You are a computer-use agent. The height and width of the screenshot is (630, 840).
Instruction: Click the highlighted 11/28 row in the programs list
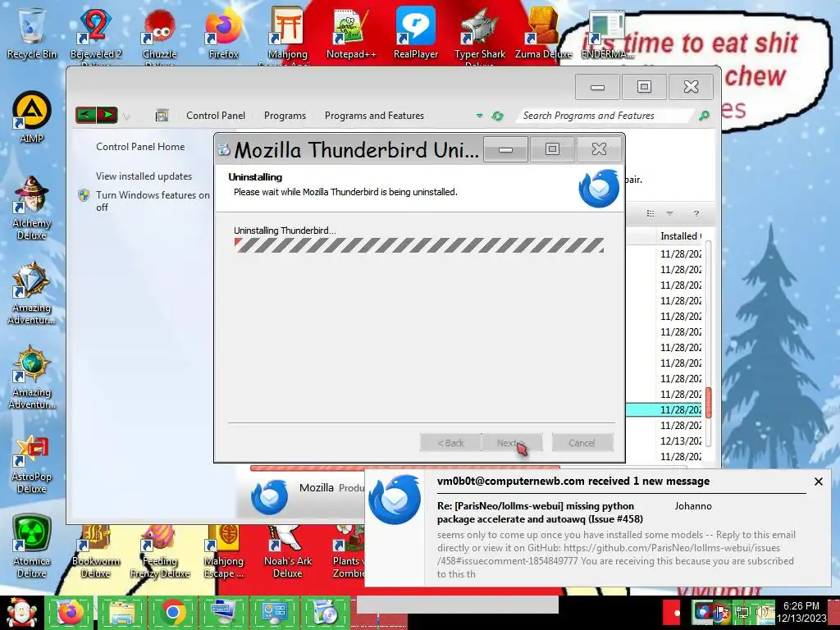(664, 410)
